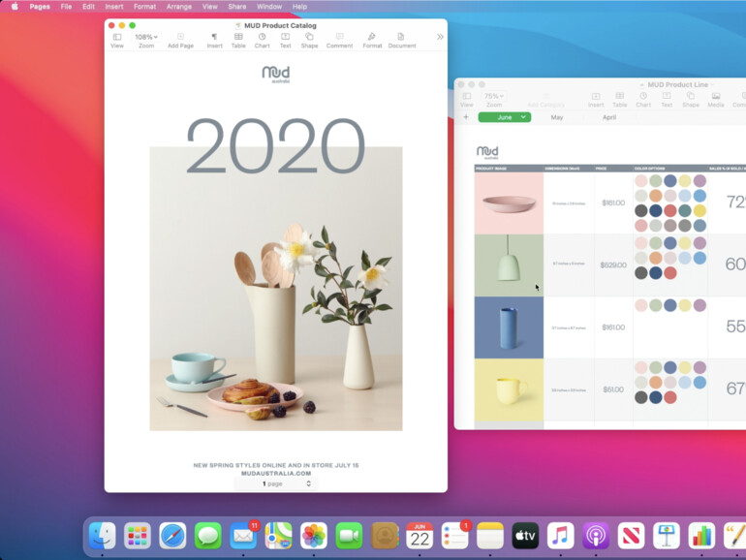
Task: Open the Apple menu
Action: coord(15,7)
